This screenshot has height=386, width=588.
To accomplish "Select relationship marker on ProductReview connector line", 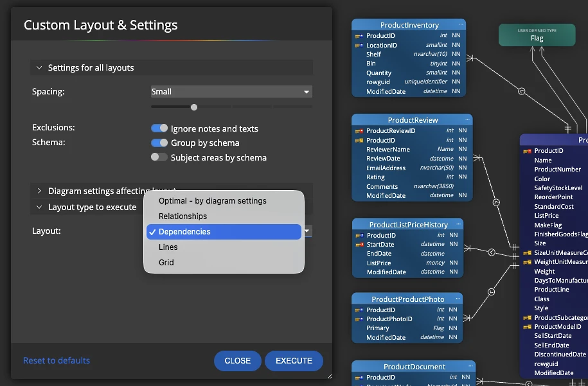I will click(496, 202).
